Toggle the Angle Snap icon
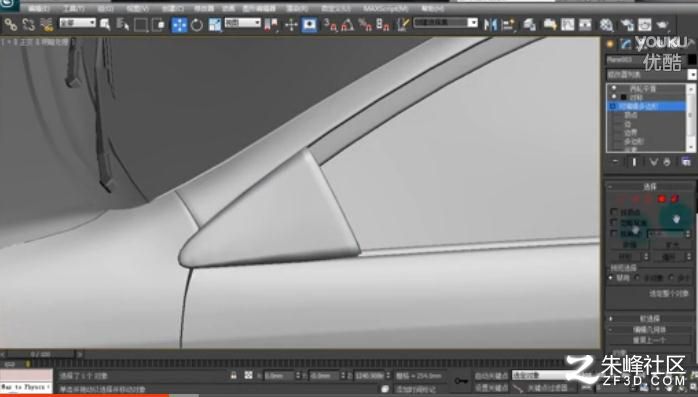This screenshot has width=698, height=397. pyautogui.click(x=347, y=25)
